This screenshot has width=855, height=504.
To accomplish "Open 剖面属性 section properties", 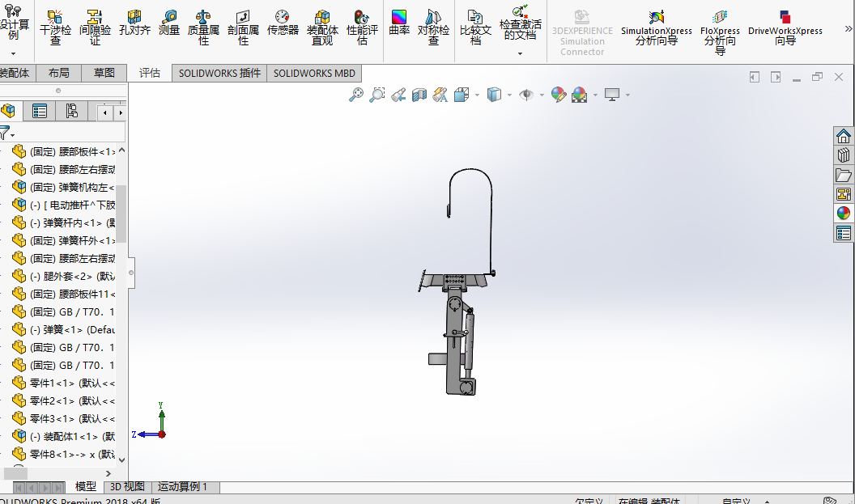I will point(243,28).
